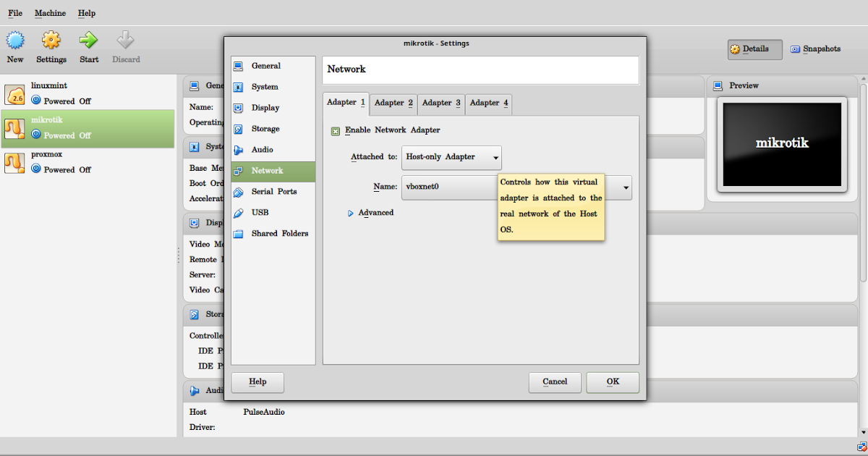Viewport: 868px width, 456px height.
Task: Expand the Advanced section arrow
Action: tap(351, 213)
